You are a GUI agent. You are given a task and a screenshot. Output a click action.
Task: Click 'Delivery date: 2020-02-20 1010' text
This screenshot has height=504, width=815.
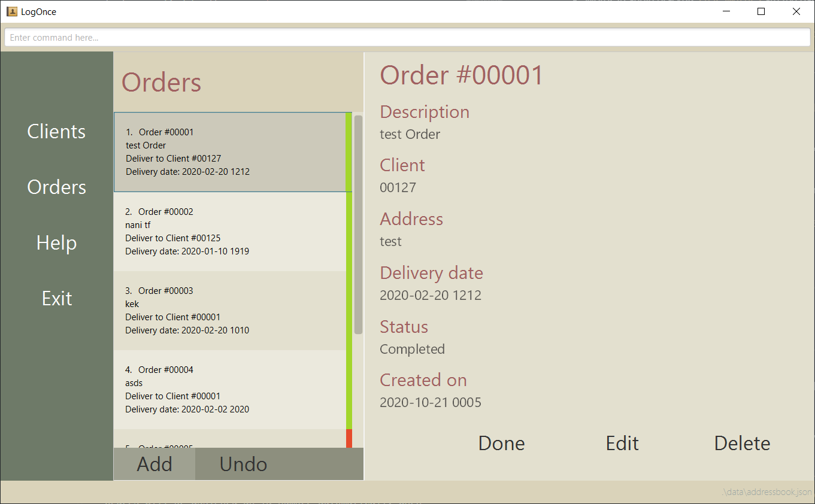point(187,330)
